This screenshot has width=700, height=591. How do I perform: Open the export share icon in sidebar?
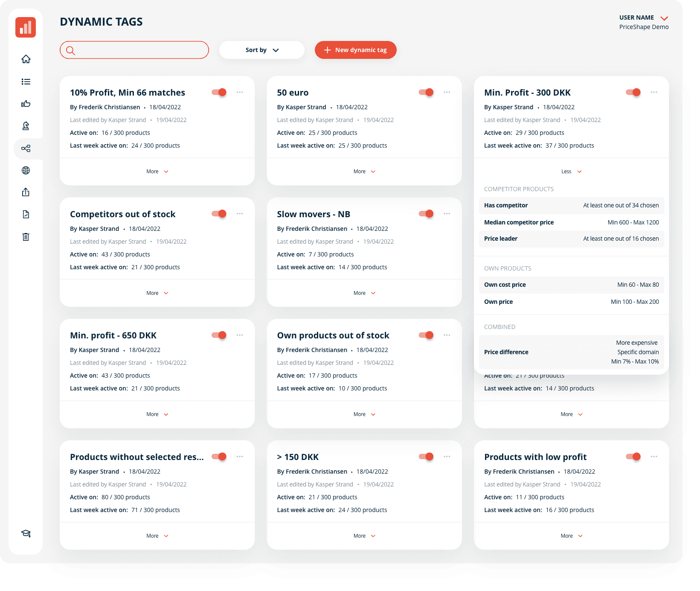[26, 192]
